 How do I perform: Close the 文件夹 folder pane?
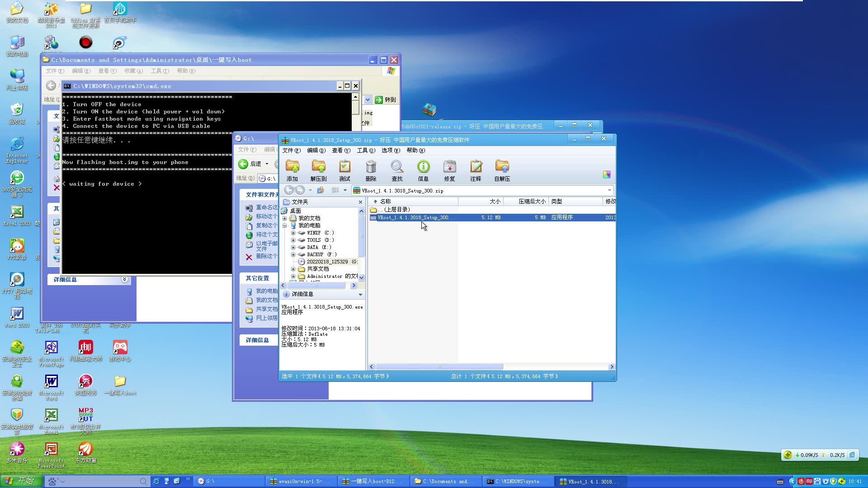[360, 202]
